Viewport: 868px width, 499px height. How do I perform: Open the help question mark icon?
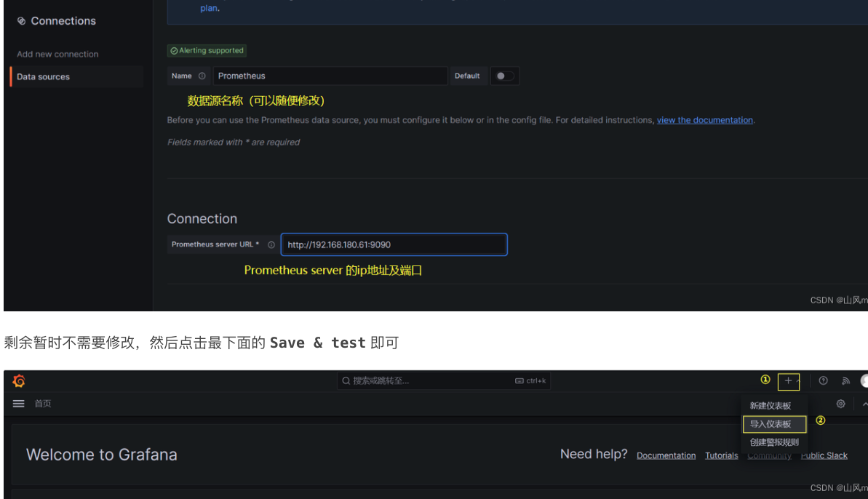(x=823, y=380)
